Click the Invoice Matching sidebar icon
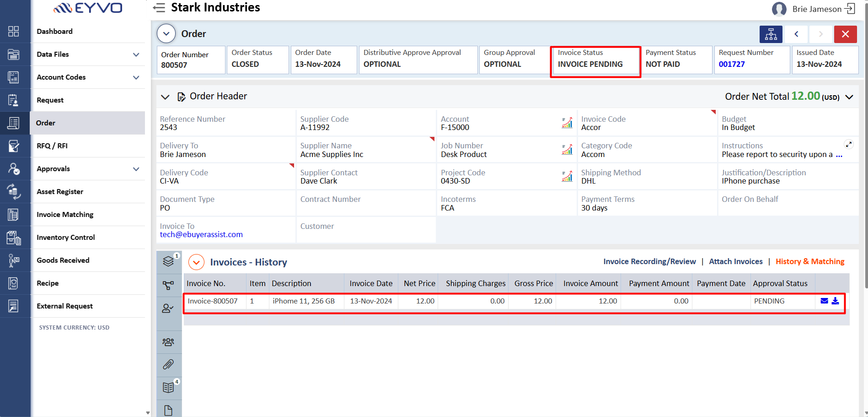 coord(14,214)
